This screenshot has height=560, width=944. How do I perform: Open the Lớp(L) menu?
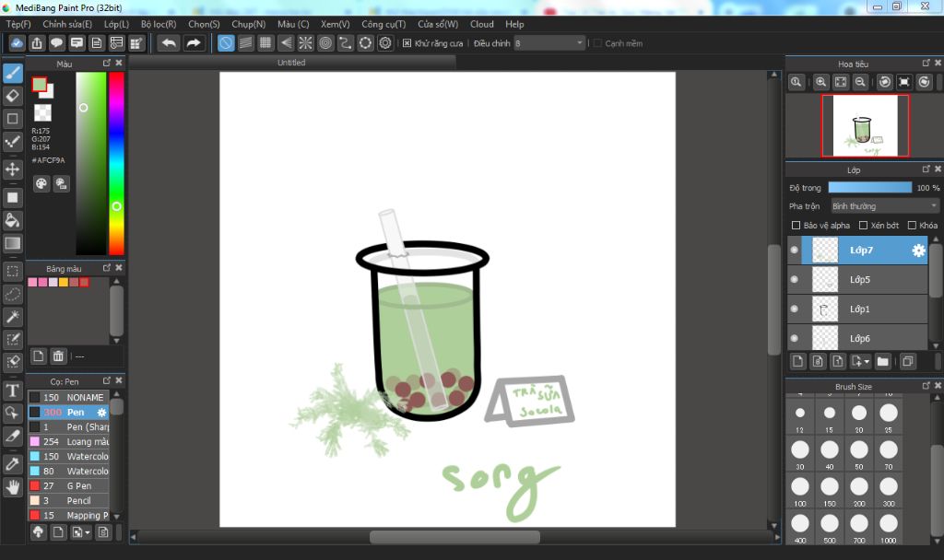pos(116,24)
